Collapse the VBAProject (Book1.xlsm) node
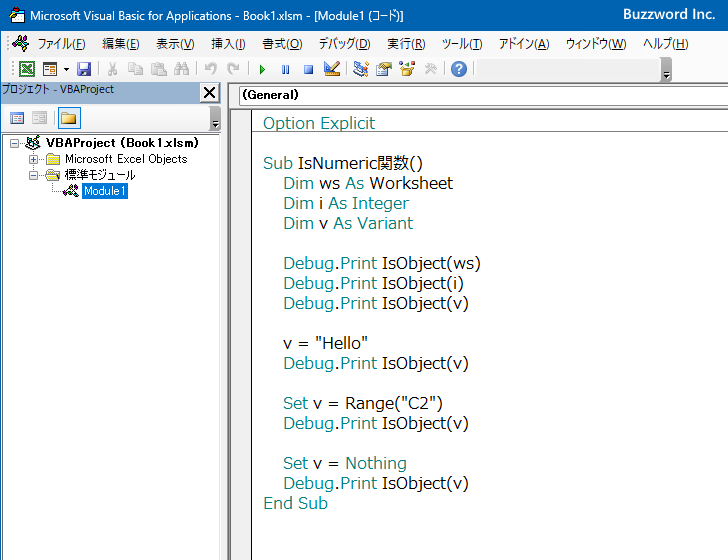Image resolution: width=728 pixels, height=560 pixels. [x=14, y=143]
